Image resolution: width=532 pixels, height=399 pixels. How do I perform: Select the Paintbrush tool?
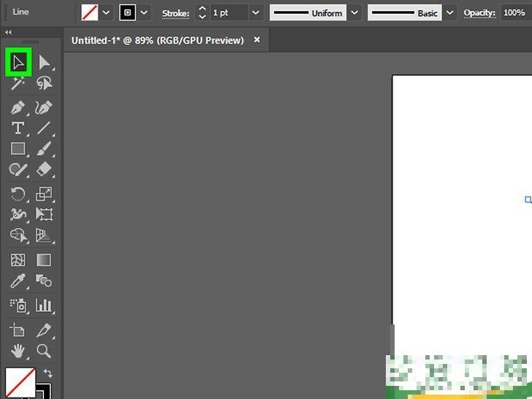pos(44,148)
